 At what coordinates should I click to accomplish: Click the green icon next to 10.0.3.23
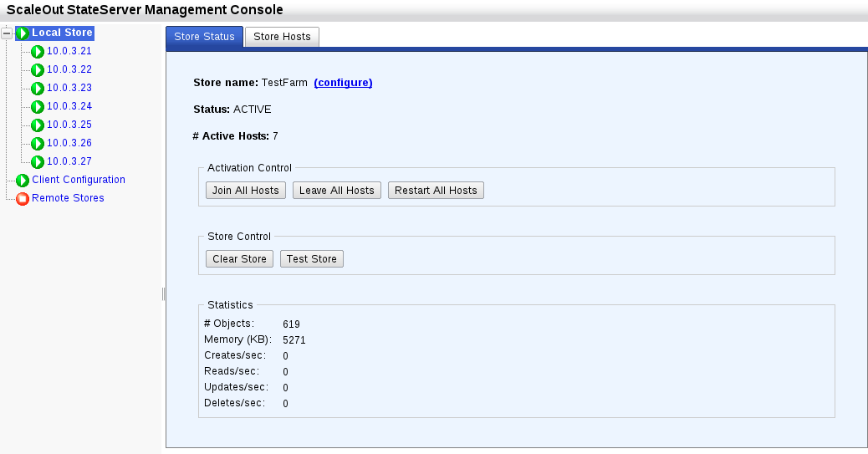pos(38,88)
